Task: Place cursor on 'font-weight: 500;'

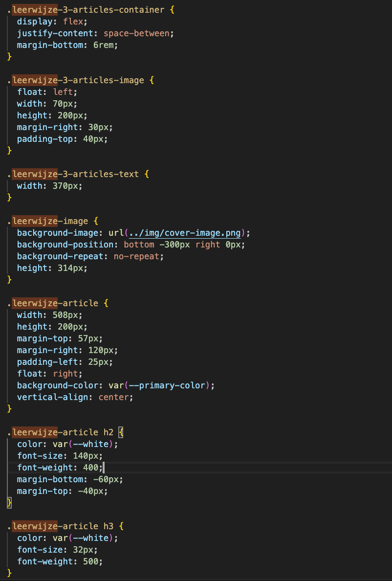Action: (60, 561)
